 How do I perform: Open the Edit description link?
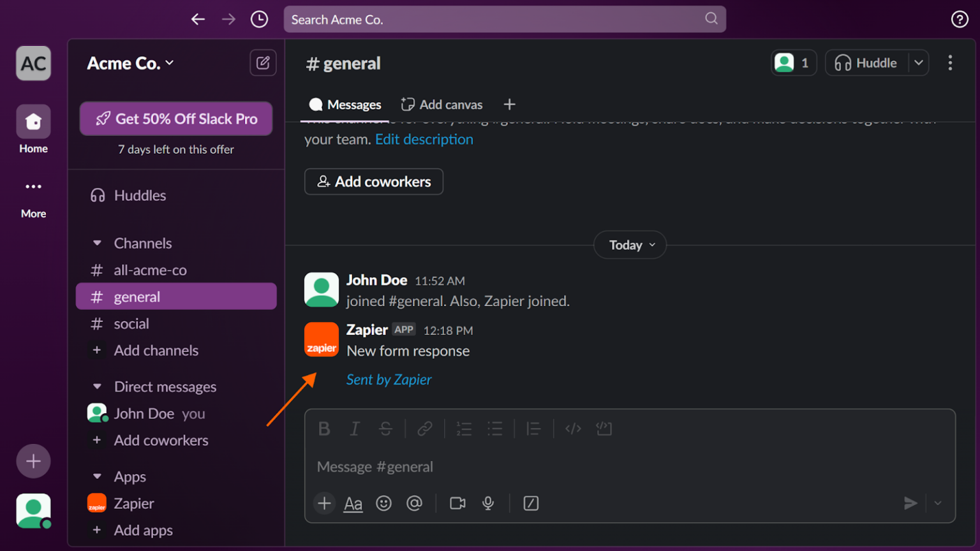tap(424, 139)
